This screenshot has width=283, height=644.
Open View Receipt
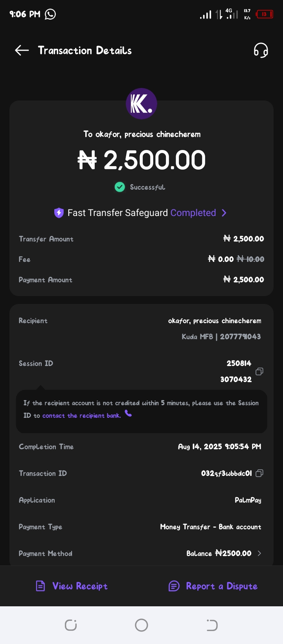[x=80, y=586]
